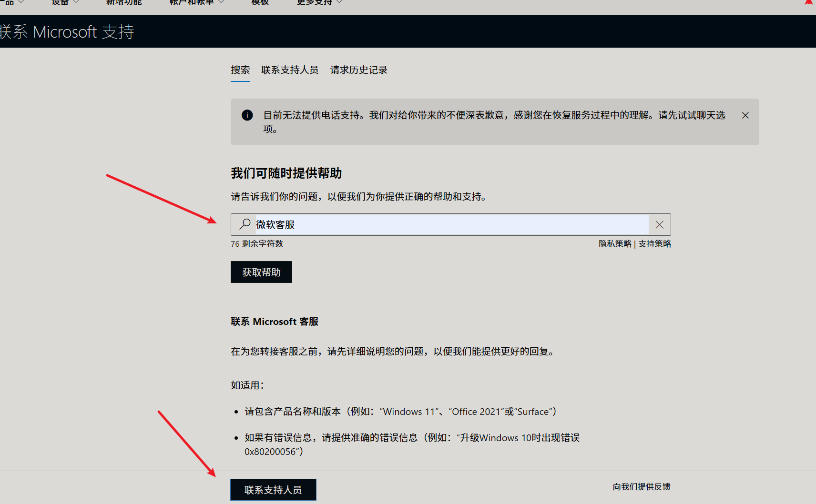Click the info icon in the notice banner

[247, 115]
